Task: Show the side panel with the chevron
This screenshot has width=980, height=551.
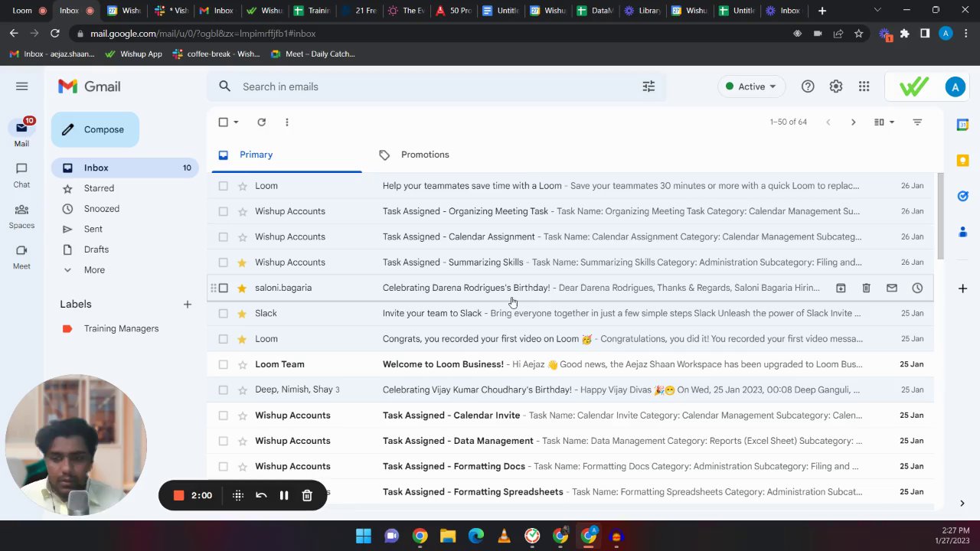Action: (962, 503)
